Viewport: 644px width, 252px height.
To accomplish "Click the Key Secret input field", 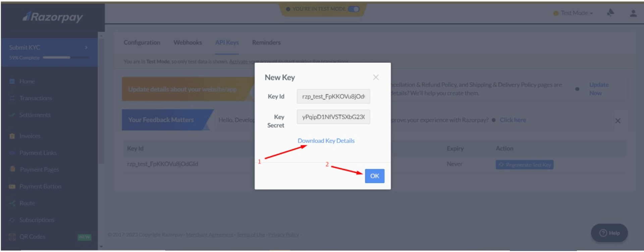I will tap(333, 117).
